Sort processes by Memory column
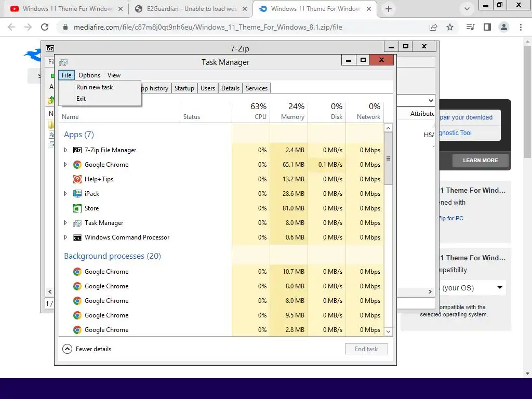 289,111
